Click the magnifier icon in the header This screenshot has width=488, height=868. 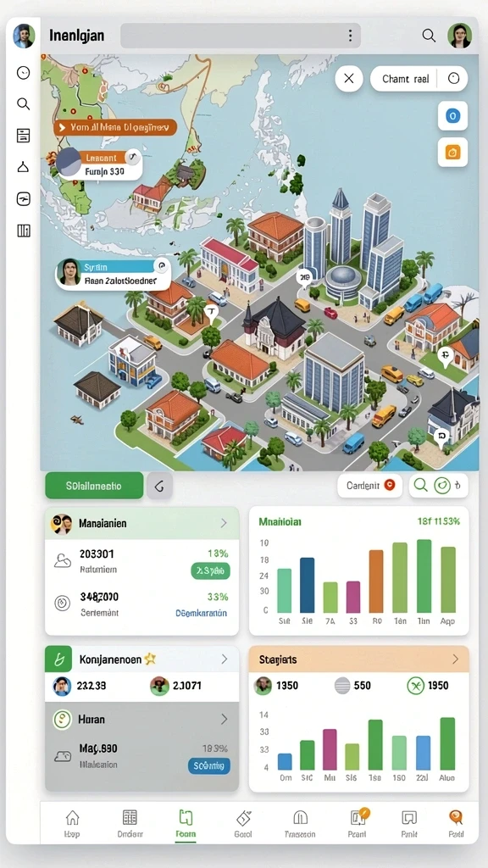tap(428, 36)
